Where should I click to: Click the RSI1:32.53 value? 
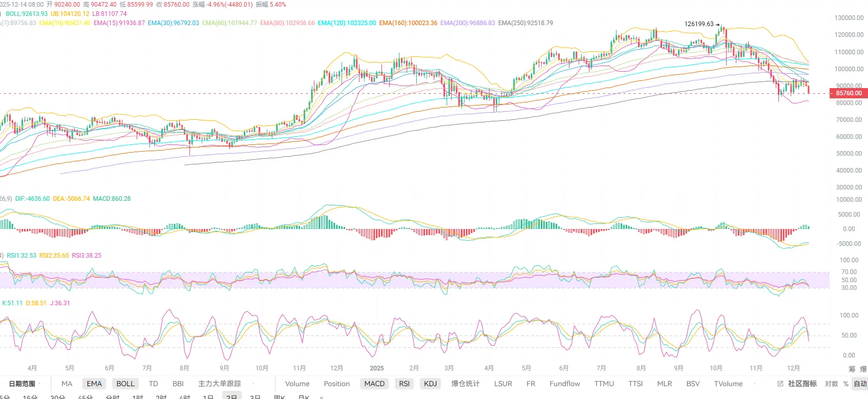click(x=22, y=256)
